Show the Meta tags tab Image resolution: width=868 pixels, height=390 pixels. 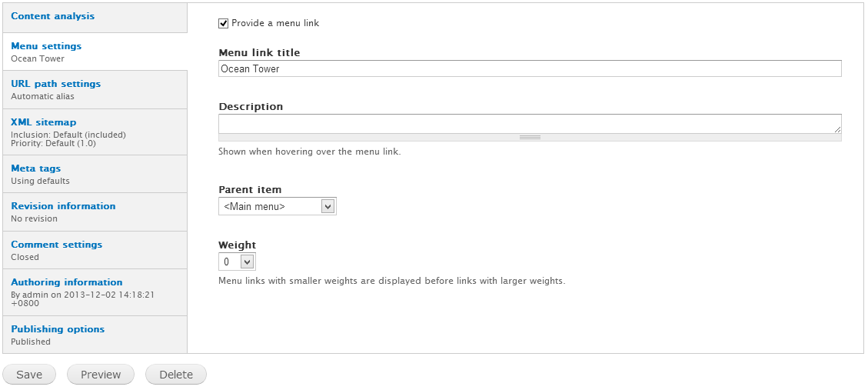click(x=36, y=168)
